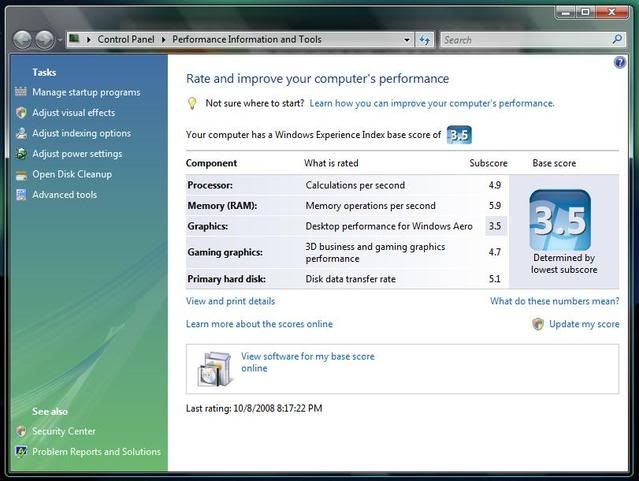
Task: Click the Forward navigation arrow button
Action: (x=44, y=40)
